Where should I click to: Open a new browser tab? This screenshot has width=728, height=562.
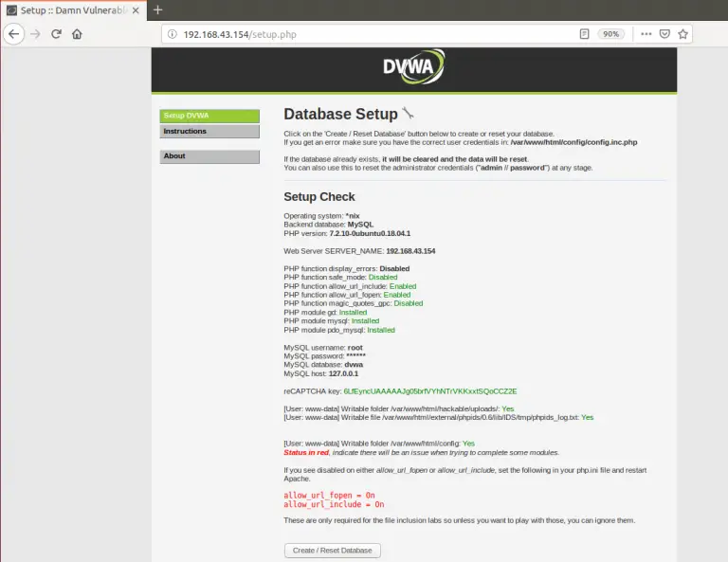157,9
